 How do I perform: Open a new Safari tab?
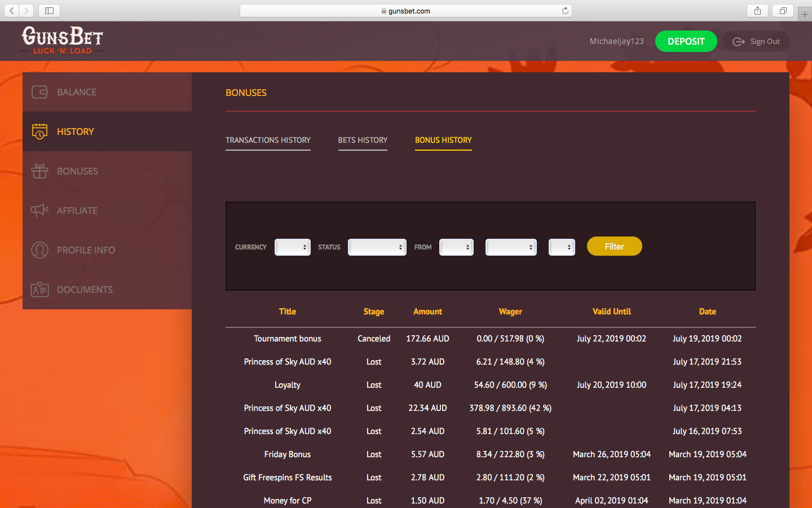click(805, 14)
